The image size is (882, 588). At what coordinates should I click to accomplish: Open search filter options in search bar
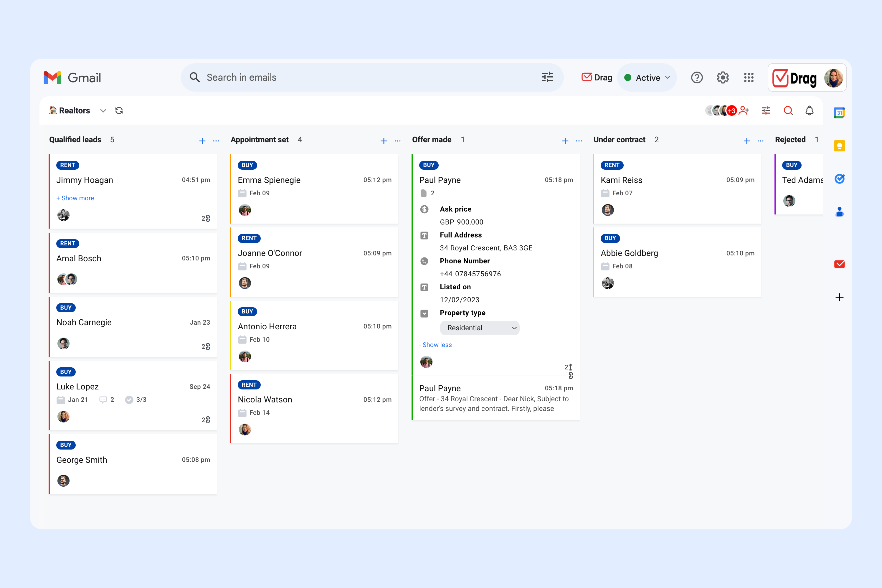547,77
